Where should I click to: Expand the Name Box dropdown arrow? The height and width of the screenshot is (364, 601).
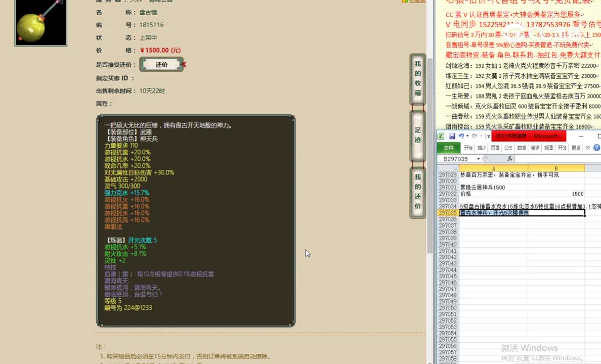tap(479, 159)
